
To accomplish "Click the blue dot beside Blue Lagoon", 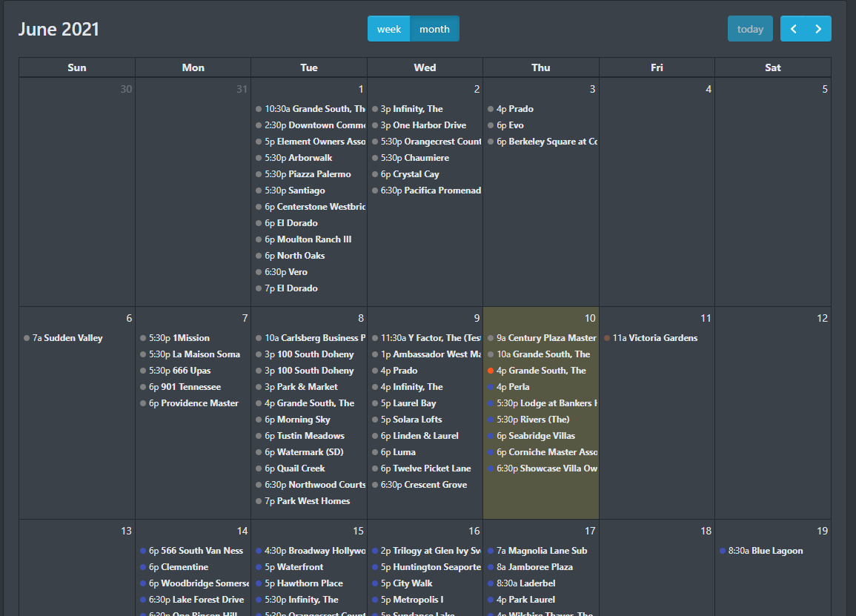I will coord(723,551).
